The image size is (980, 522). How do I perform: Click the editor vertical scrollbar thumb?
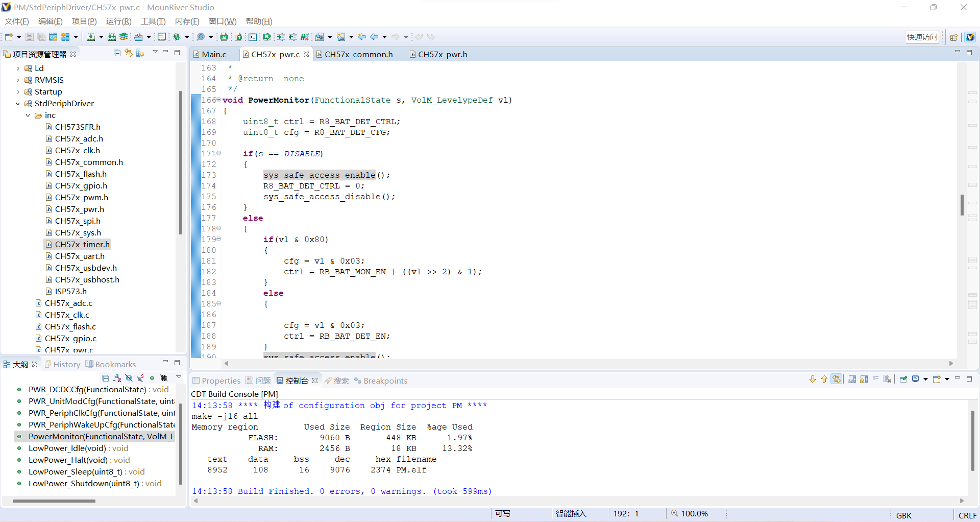click(962, 205)
